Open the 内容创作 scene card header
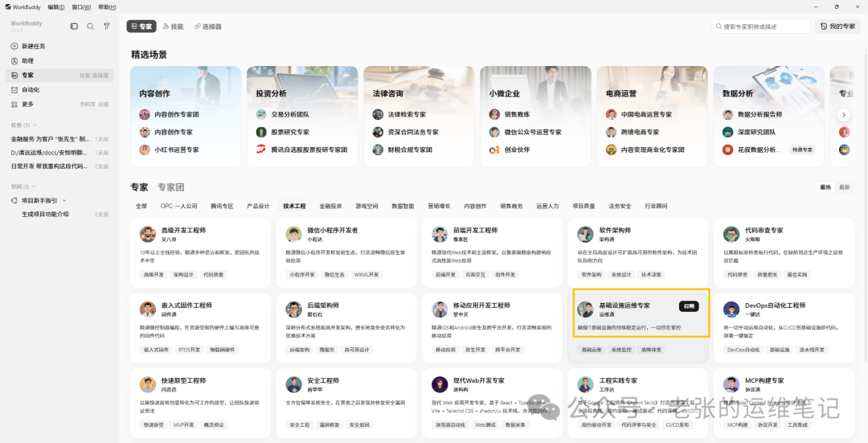The width and height of the screenshot is (868, 443). [154, 93]
